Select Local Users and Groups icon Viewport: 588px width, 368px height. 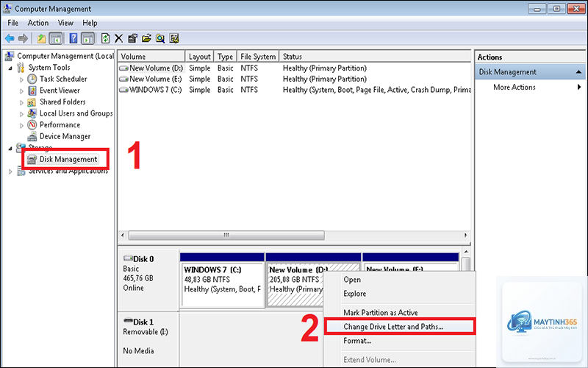[x=32, y=113]
